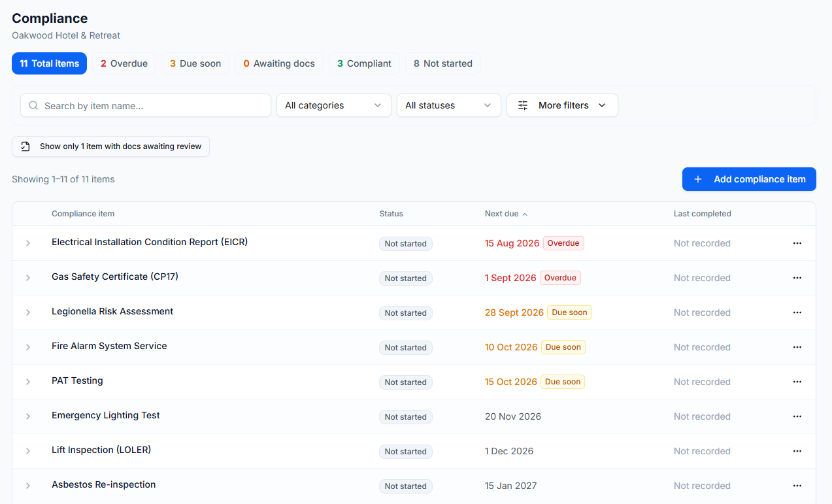Click the plus icon on Add compliance item
The width and height of the screenshot is (832, 504).
[x=698, y=179]
